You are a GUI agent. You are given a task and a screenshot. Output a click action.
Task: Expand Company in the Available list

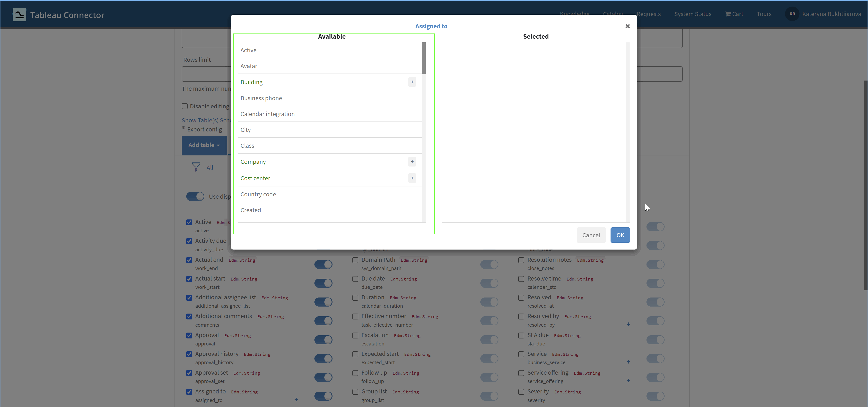click(412, 162)
